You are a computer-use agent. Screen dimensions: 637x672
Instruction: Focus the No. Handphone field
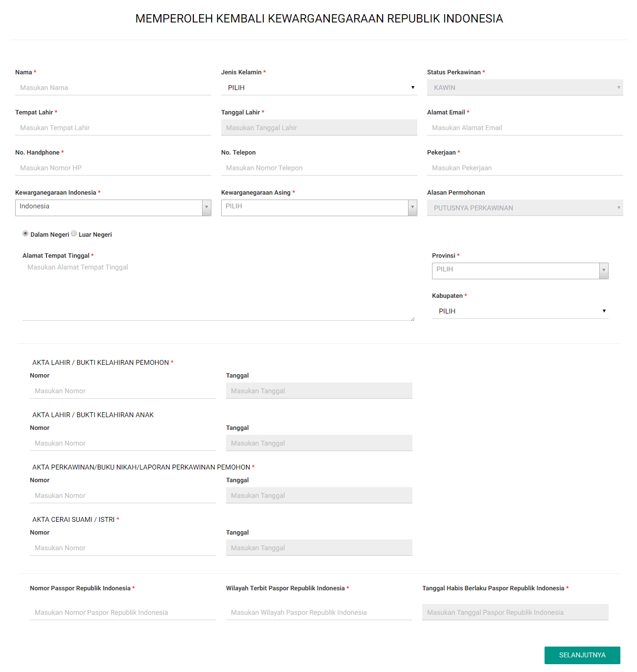pos(113,168)
